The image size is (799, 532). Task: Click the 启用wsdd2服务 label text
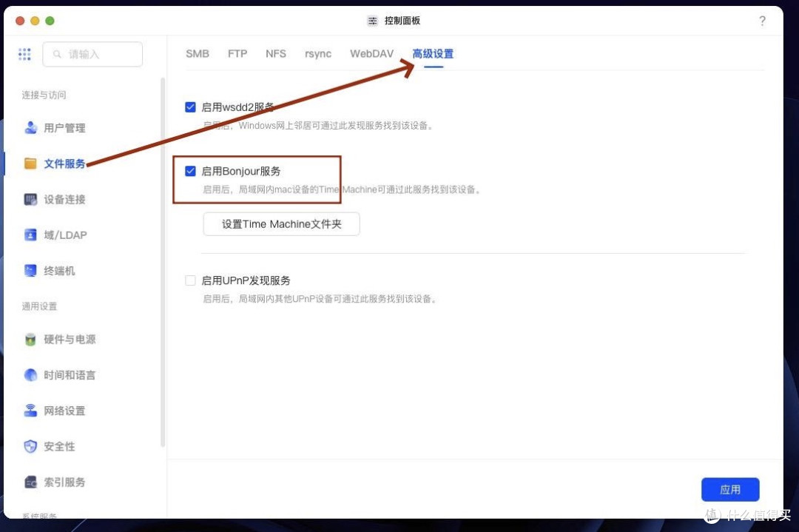click(x=237, y=107)
